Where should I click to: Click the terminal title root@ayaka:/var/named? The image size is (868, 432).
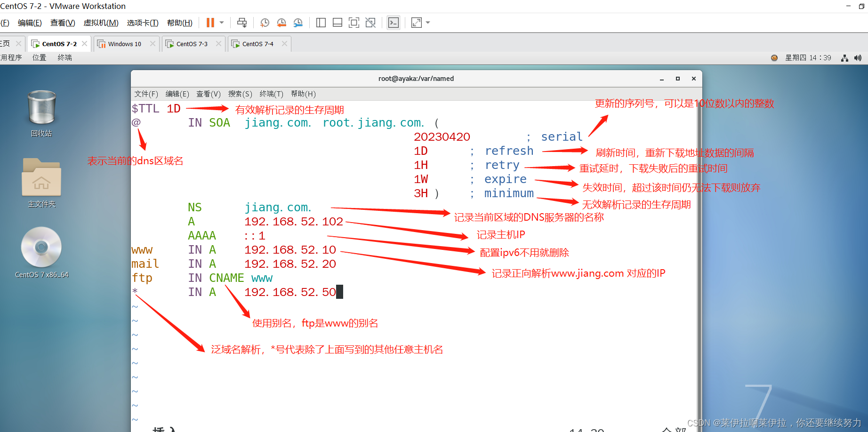pyautogui.click(x=416, y=79)
